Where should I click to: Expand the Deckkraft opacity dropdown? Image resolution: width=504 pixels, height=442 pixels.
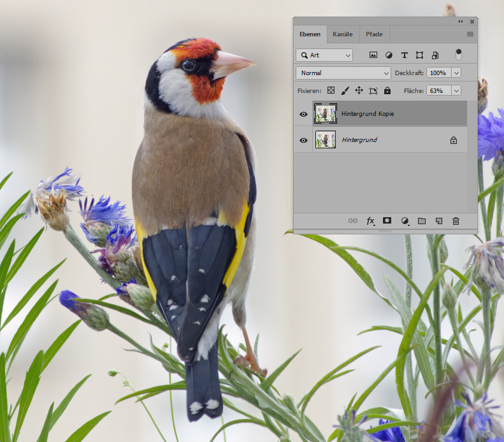[x=456, y=73]
